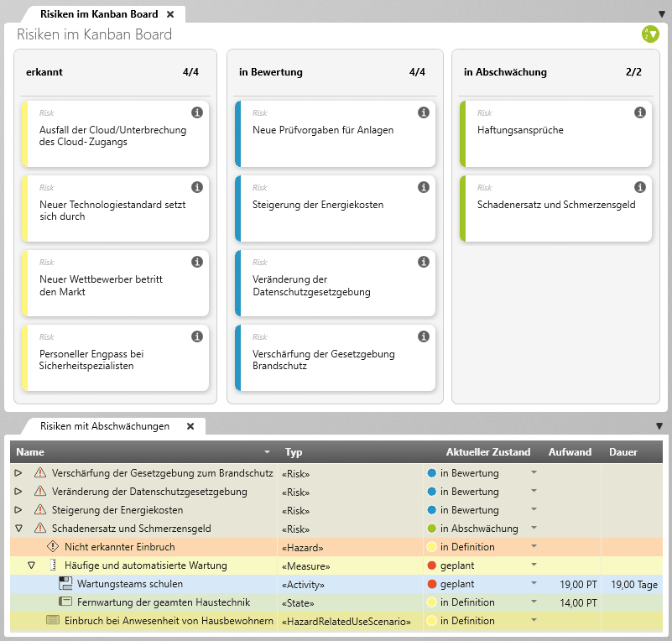Close the Risiken mit Abschwächungen tab
672x641 pixels.
pyautogui.click(x=190, y=426)
